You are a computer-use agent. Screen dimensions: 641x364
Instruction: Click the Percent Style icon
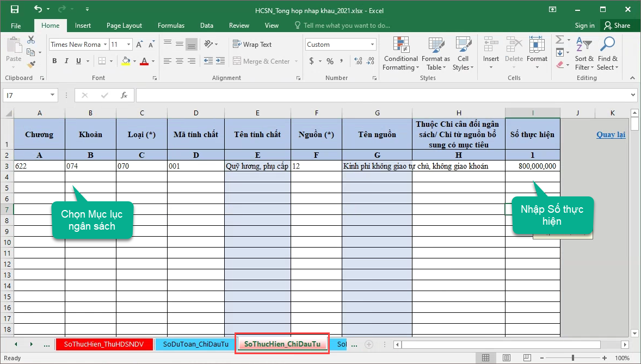pos(330,61)
